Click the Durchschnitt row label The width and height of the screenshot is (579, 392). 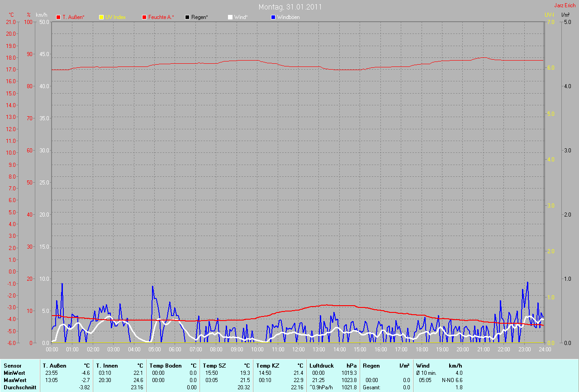[20, 387]
